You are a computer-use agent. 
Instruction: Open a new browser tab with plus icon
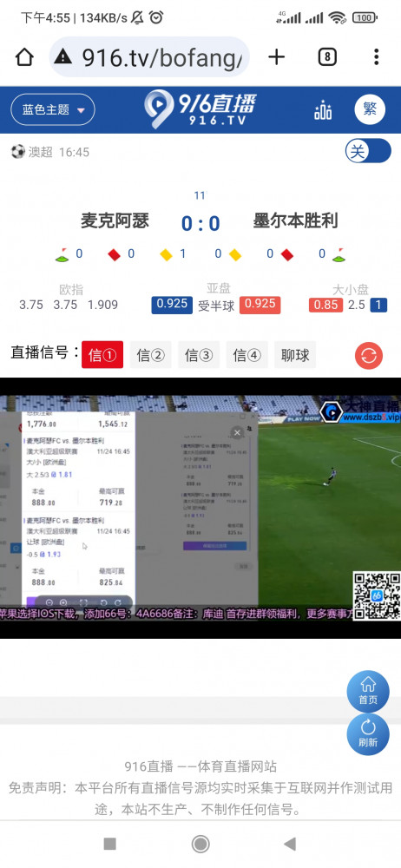coord(276,56)
